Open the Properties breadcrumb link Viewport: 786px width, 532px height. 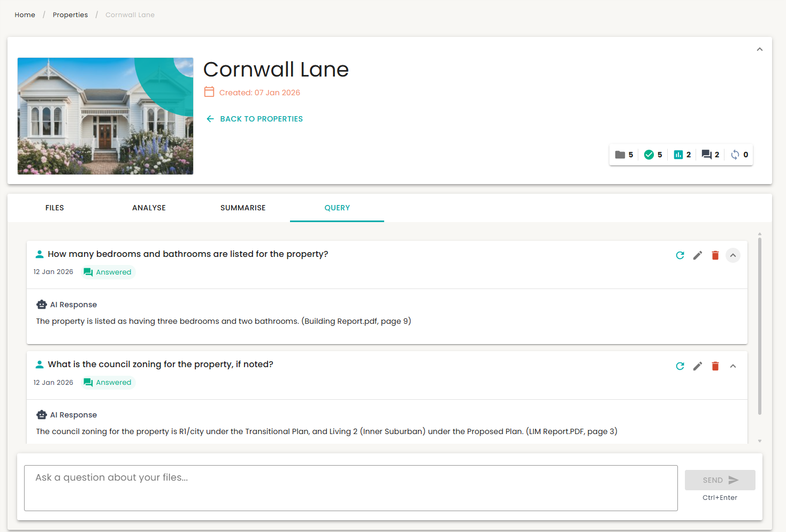click(70, 14)
